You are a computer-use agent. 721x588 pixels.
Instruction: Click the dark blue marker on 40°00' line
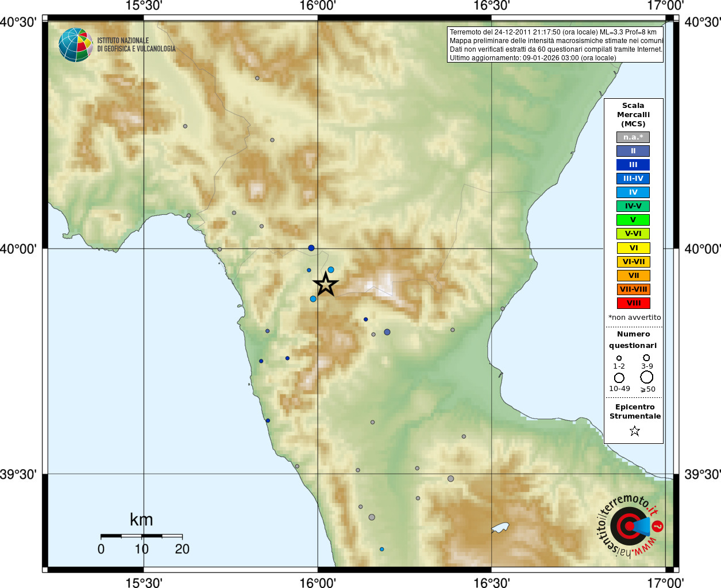pos(311,248)
